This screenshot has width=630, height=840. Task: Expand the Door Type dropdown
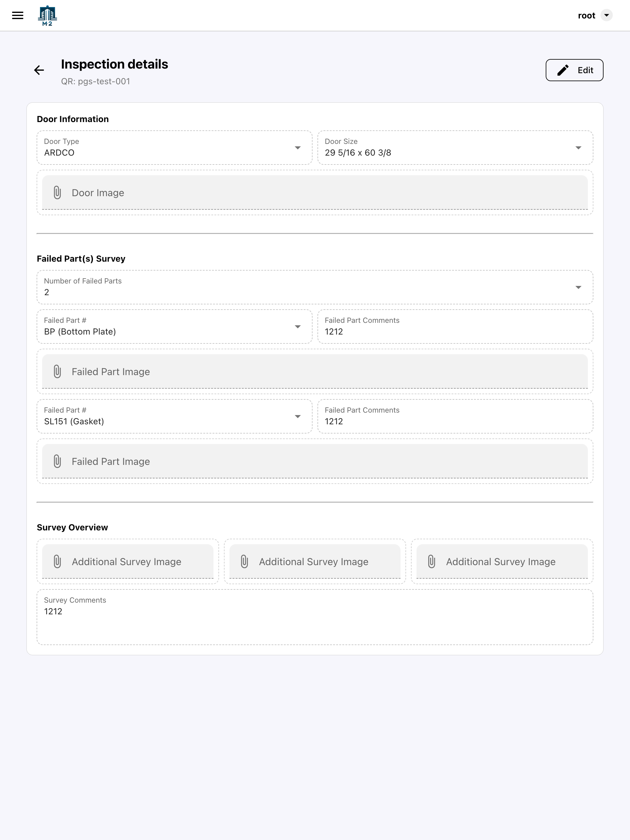297,148
